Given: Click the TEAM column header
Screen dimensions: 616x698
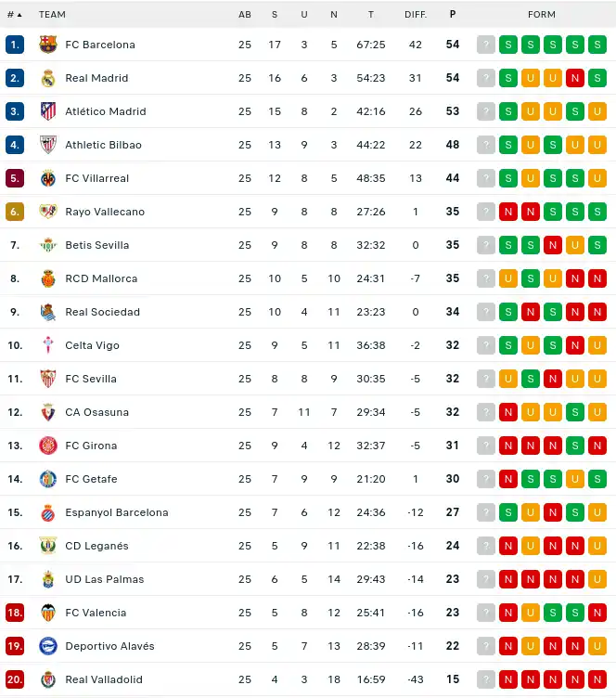Looking at the screenshot, I should click(52, 15).
